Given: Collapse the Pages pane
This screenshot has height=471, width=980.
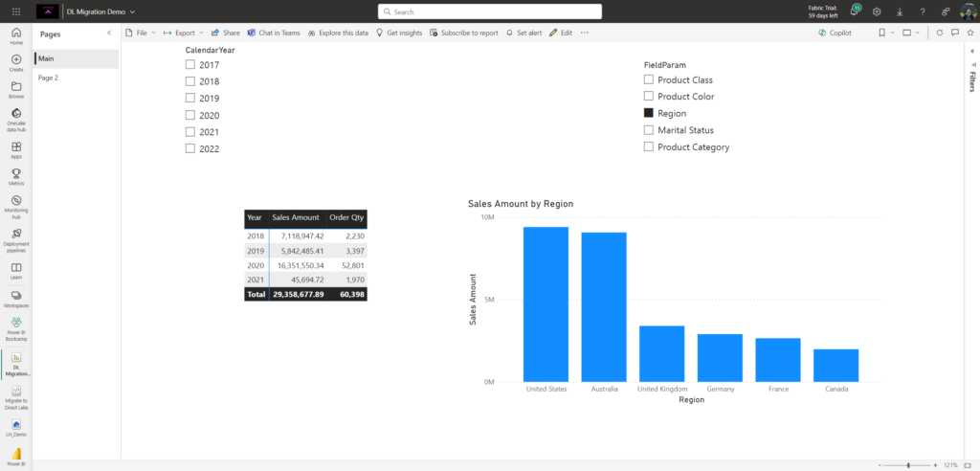Looking at the screenshot, I should pos(109,34).
